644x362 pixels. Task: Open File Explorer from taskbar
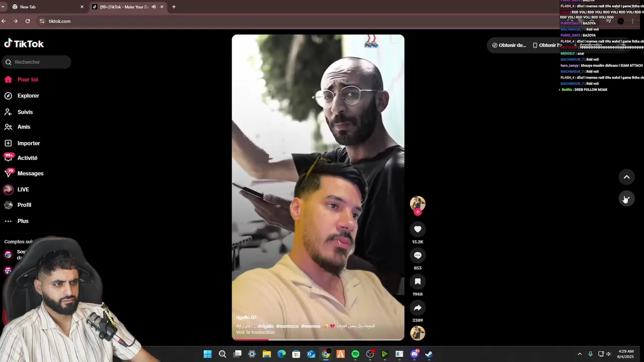(267, 354)
